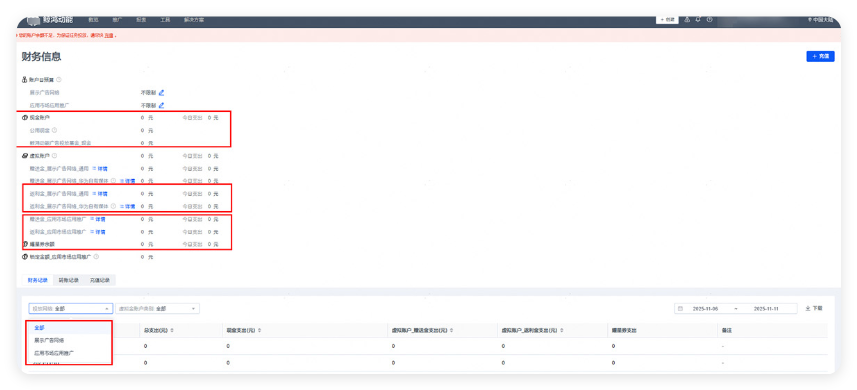Show info for 赠送金_展示广告网络_华为自有媒体

pos(113,180)
